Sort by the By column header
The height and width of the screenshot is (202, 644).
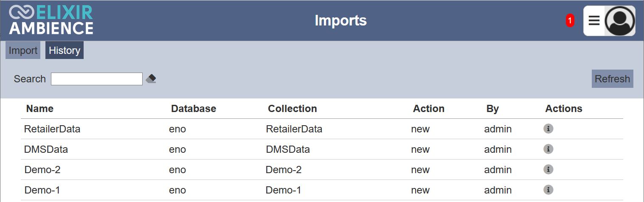click(x=492, y=109)
